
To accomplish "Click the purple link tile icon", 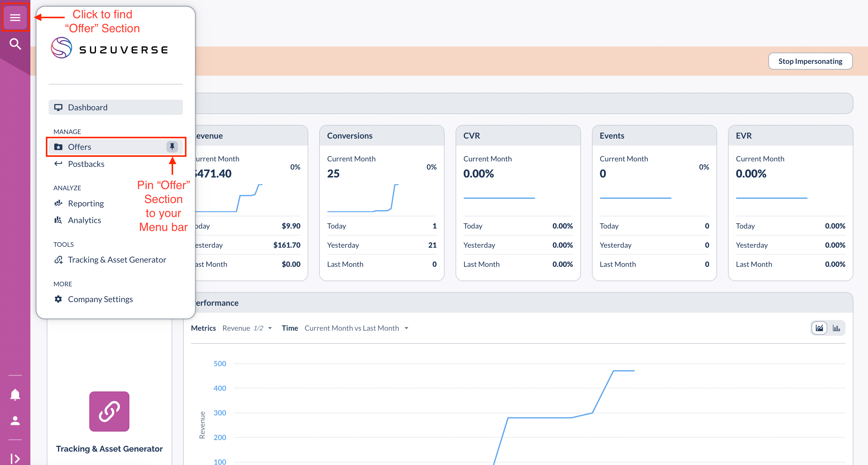I will click(x=109, y=412).
